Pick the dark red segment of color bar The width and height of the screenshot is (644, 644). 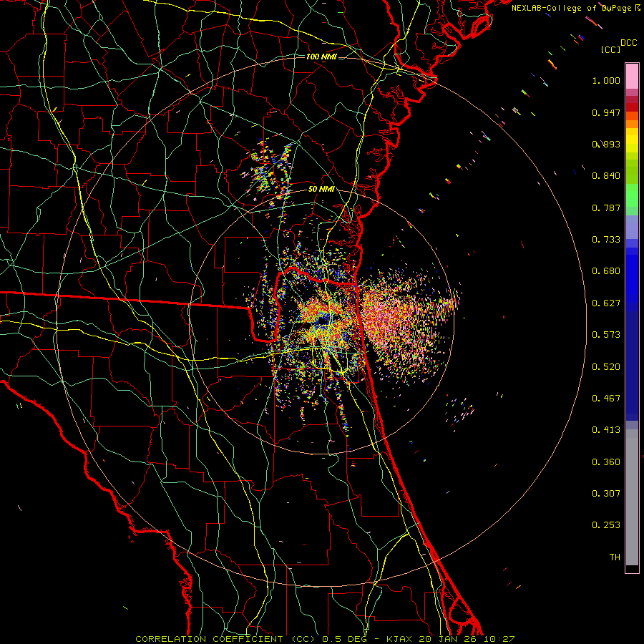click(632, 107)
